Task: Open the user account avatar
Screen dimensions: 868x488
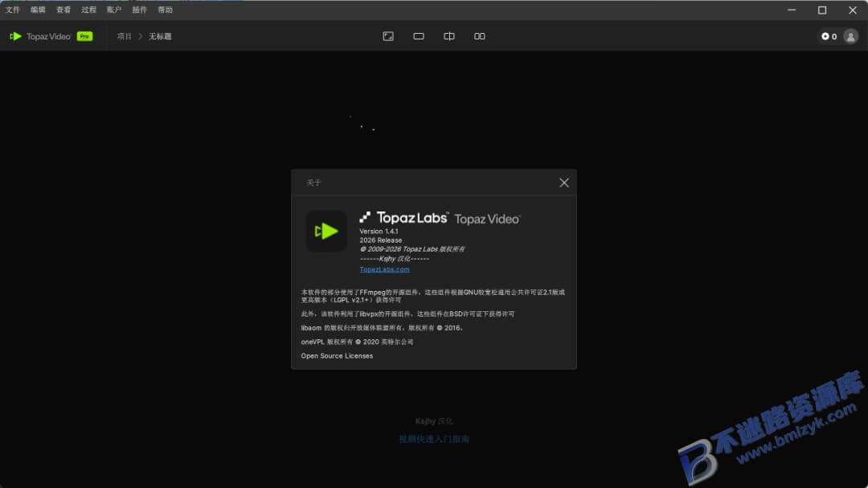Action: pos(851,36)
